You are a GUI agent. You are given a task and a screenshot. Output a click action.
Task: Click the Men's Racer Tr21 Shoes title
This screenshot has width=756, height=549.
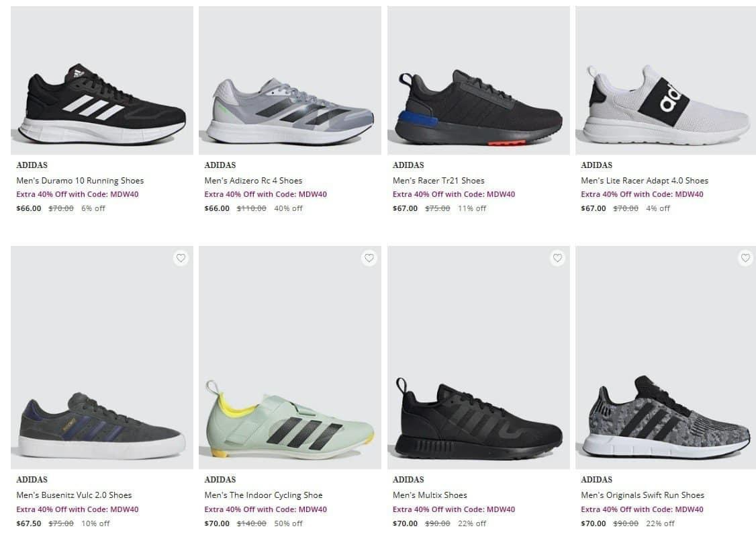coord(438,181)
